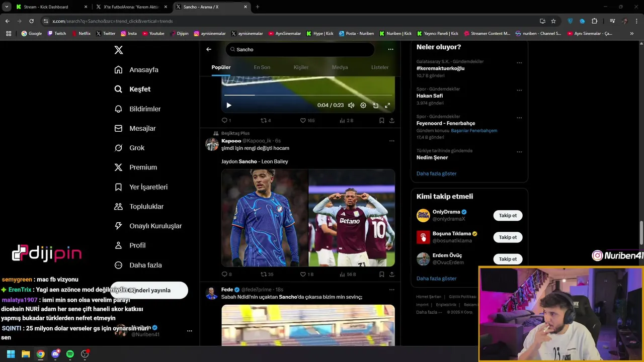Open more options for Nedim Şener trend
Screen dimensions: 644x362
519,152
